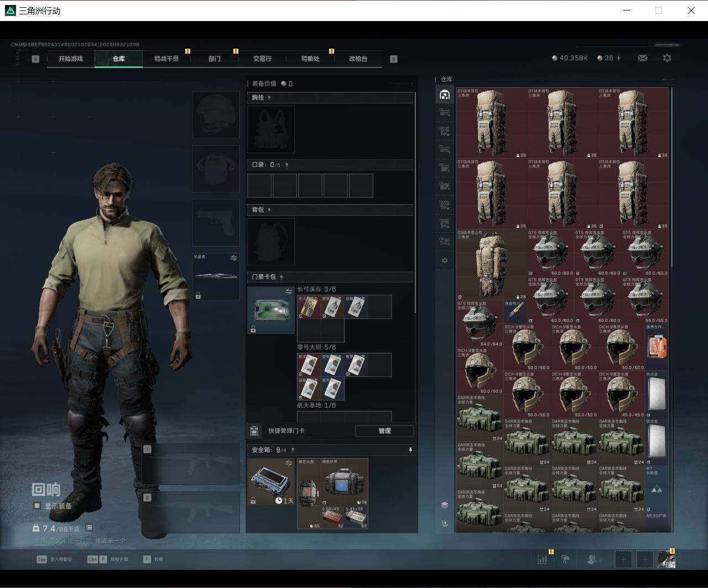Open the warehouse sidebar gear settings
The height and width of the screenshot is (588, 708).
(445, 261)
